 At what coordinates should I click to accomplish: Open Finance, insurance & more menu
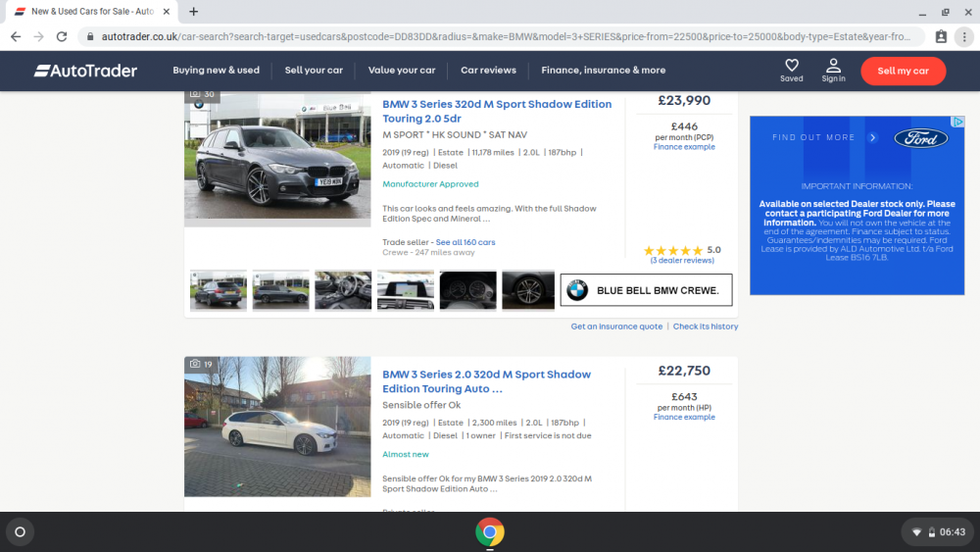click(x=603, y=70)
